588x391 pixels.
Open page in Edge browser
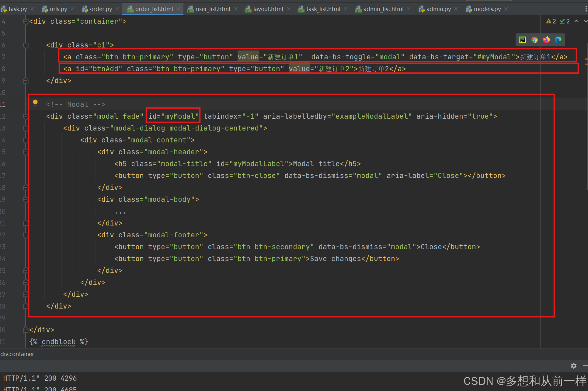pos(558,40)
